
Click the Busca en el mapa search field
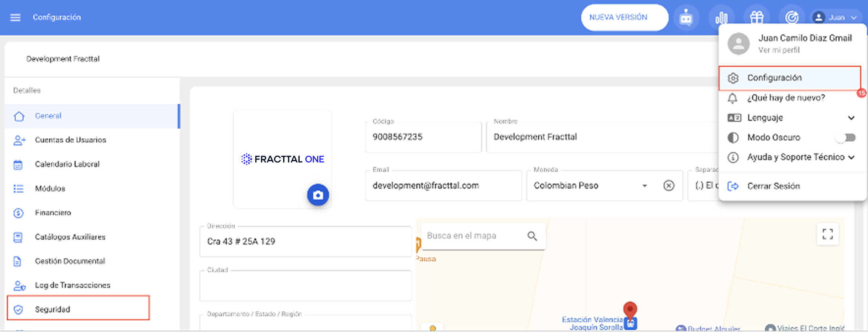pyautogui.click(x=473, y=236)
